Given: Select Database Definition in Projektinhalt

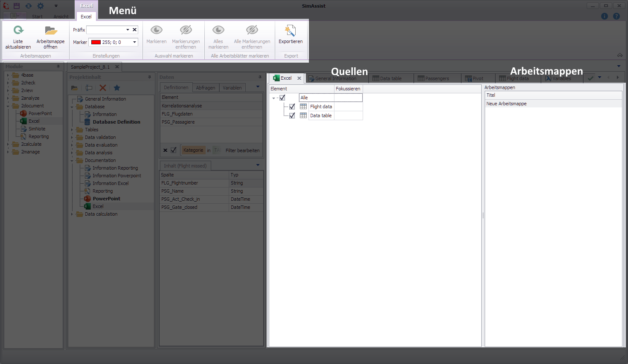Looking at the screenshot, I should (x=116, y=122).
